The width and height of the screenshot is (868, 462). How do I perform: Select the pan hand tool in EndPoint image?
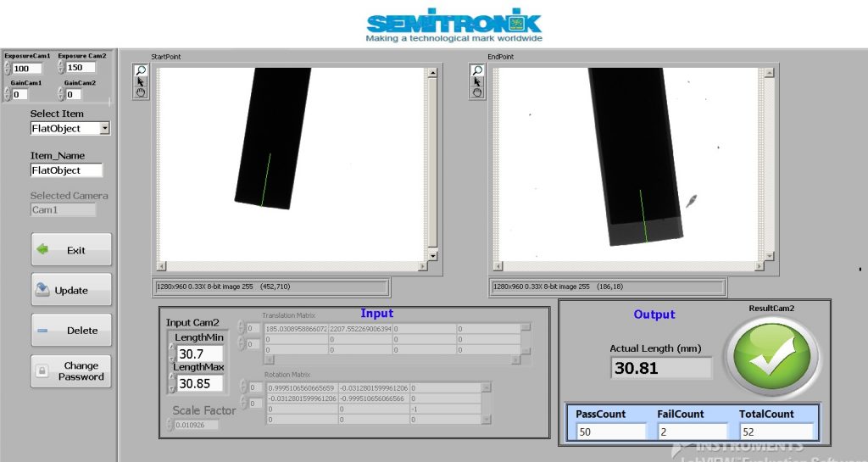pos(477,93)
